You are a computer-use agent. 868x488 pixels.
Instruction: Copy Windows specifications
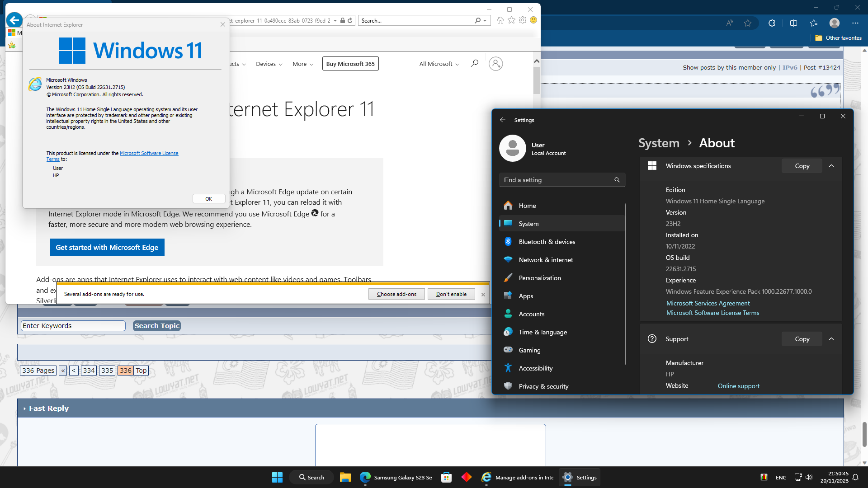[x=802, y=166]
